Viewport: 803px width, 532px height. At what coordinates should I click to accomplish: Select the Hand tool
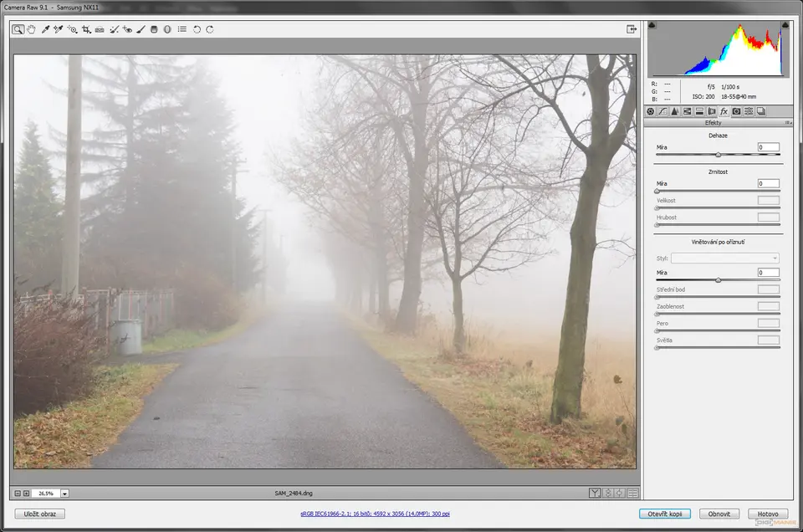(32, 29)
